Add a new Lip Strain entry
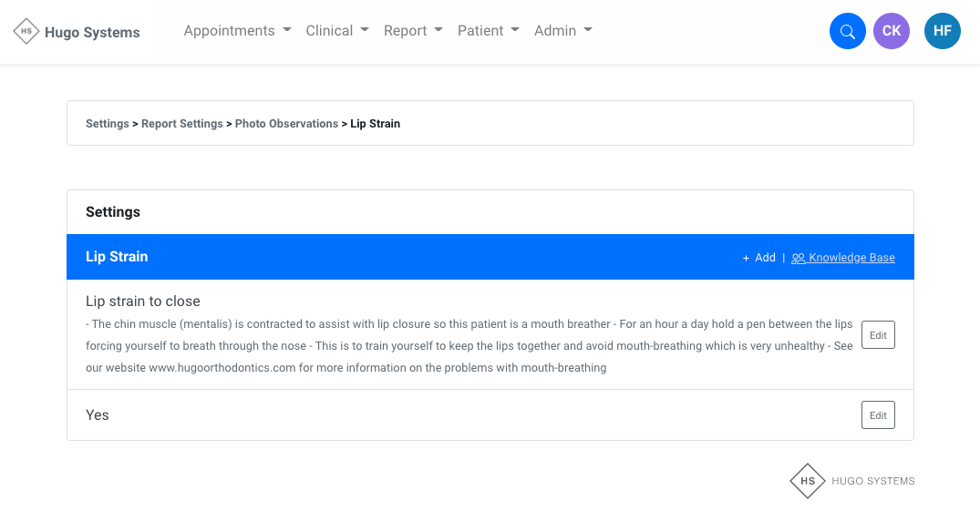The height and width of the screenshot is (511, 980). tap(759, 258)
